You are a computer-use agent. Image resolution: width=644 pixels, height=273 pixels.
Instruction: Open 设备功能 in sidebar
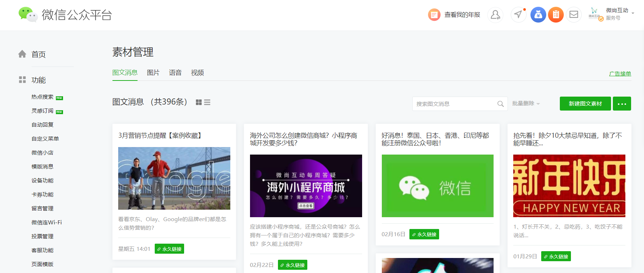(42, 181)
